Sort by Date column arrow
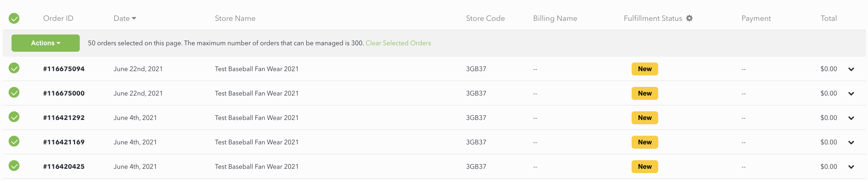 pos(134,18)
